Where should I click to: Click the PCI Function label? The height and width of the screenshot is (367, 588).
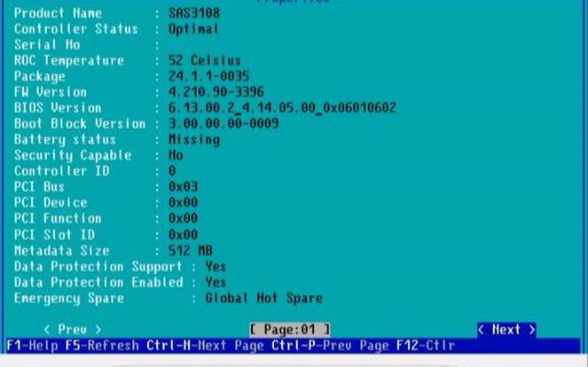pyautogui.click(x=59, y=218)
